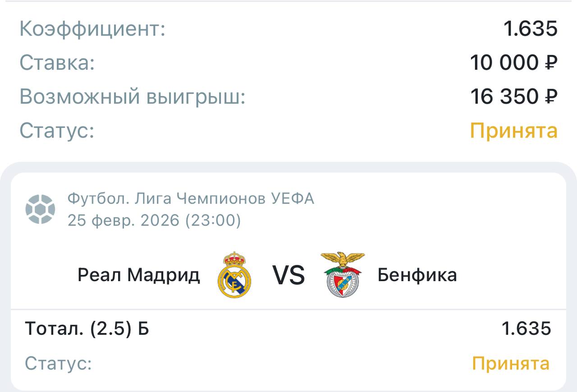Select the Тотал. (2.5) Б bet line
577x392 pixels.
click(87, 329)
